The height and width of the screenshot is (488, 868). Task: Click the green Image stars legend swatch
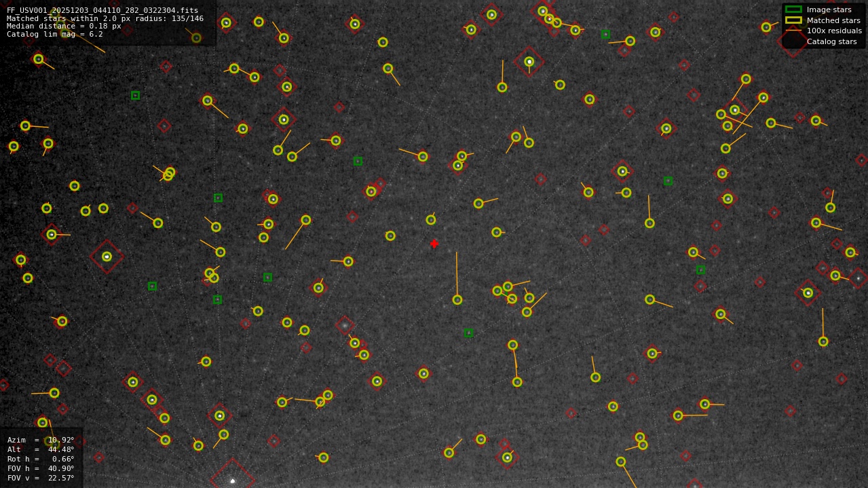tap(793, 10)
